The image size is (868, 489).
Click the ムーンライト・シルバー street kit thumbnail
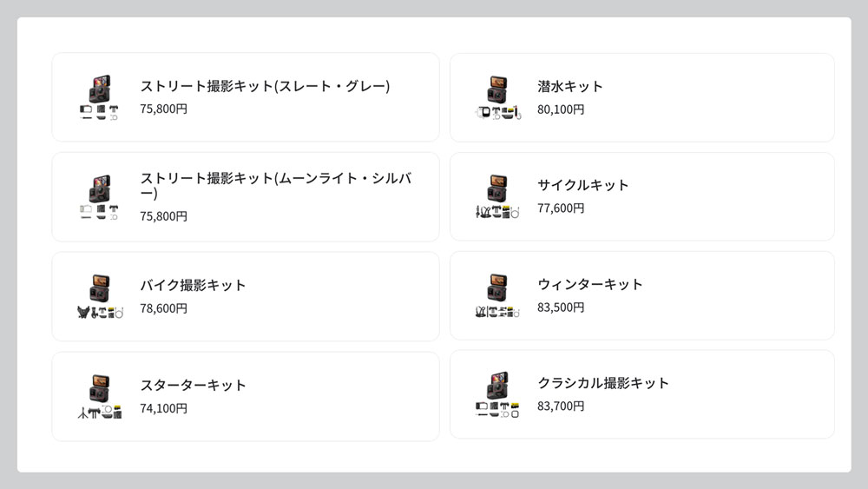point(99,197)
